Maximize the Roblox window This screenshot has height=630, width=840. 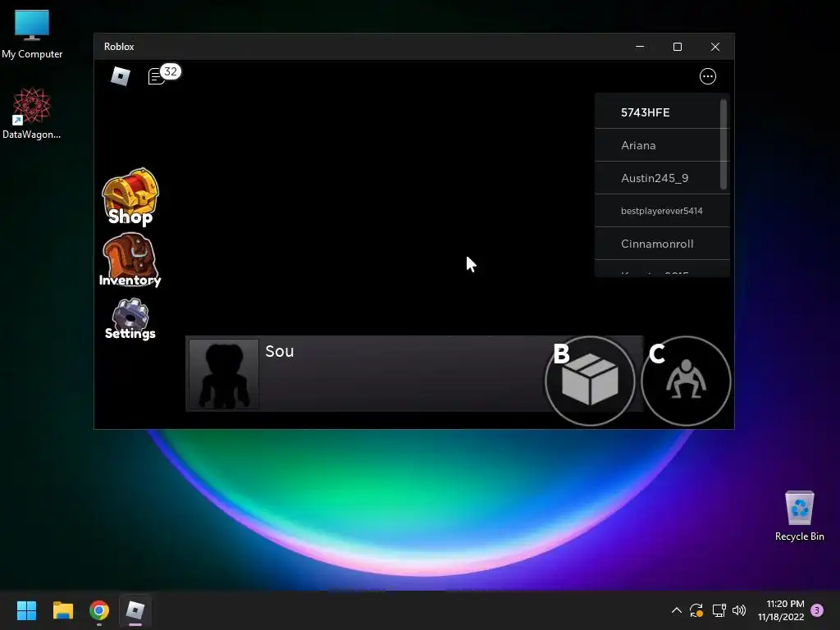(x=677, y=47)
